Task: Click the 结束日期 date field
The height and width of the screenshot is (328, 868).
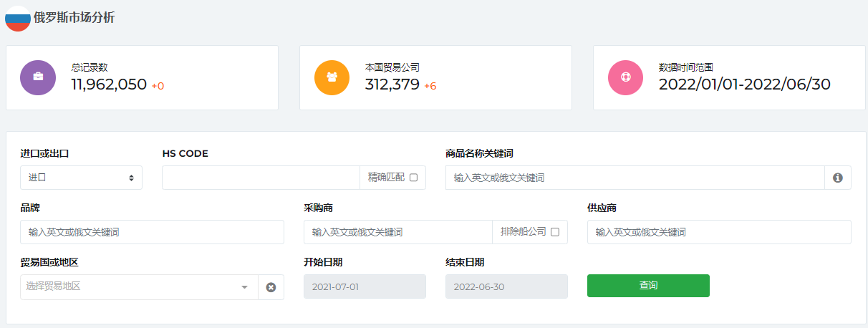Action: (x=506, y=286)
